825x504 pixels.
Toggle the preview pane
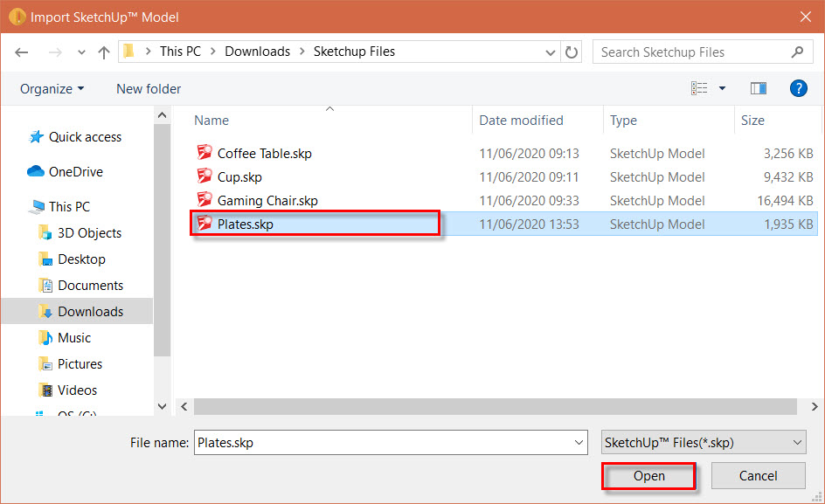pos(759,88)
